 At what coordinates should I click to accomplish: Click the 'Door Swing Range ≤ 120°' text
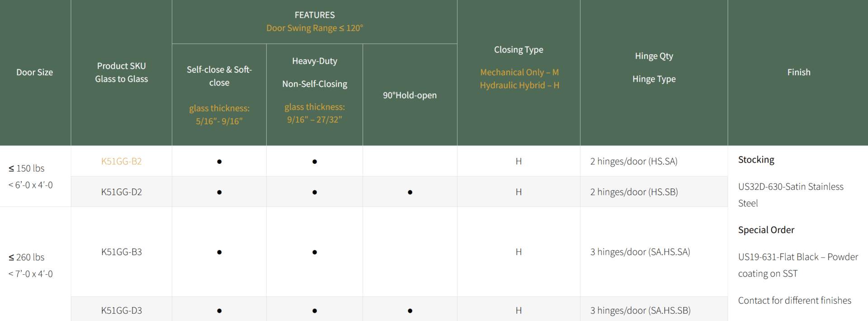tap(315, 28)
